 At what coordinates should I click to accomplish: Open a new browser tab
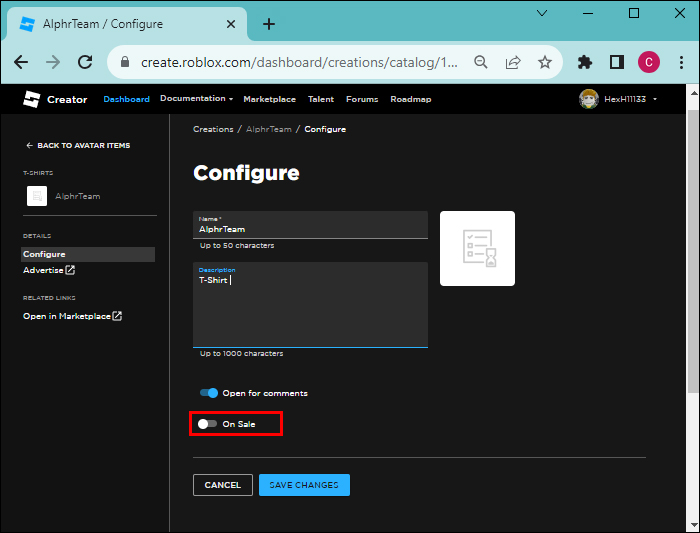269,24
